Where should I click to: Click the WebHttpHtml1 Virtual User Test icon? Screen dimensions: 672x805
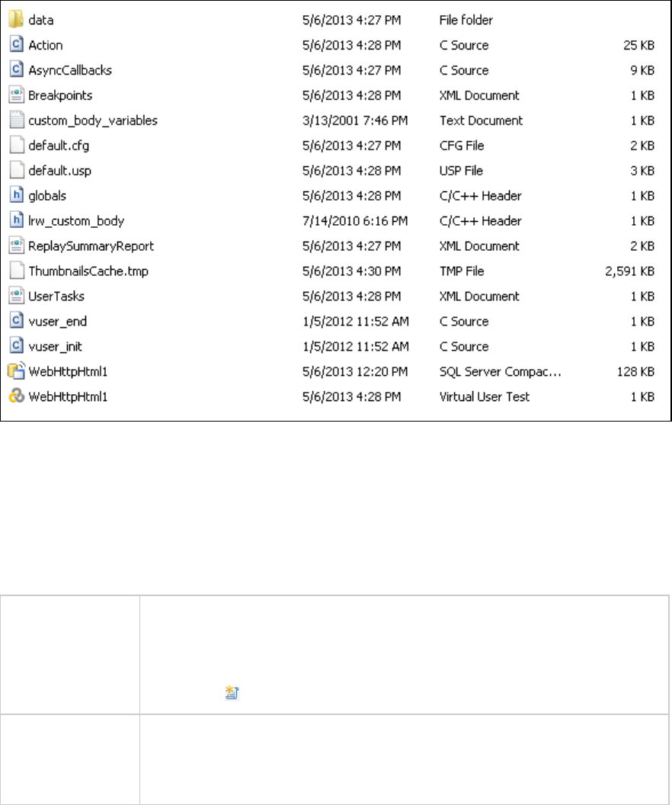pos(16,396)
